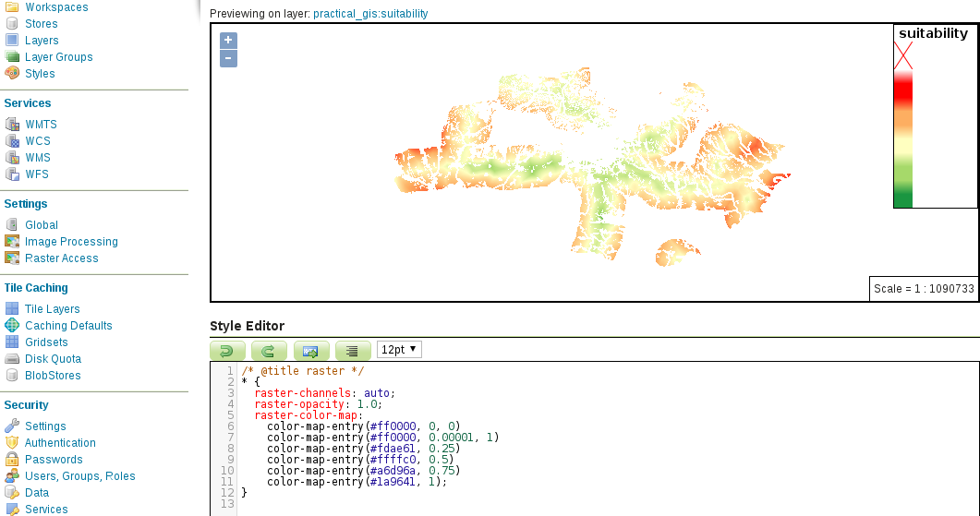This screenshot has height=516, width=980.
Task: Click the Global settings icon
Action: click(12, 225)
